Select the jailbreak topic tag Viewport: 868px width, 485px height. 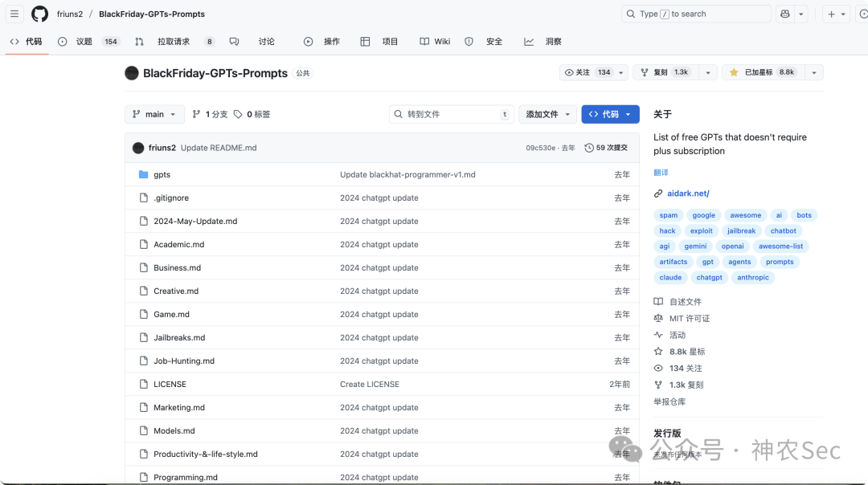pyautogui.click(x=741, y=230)
